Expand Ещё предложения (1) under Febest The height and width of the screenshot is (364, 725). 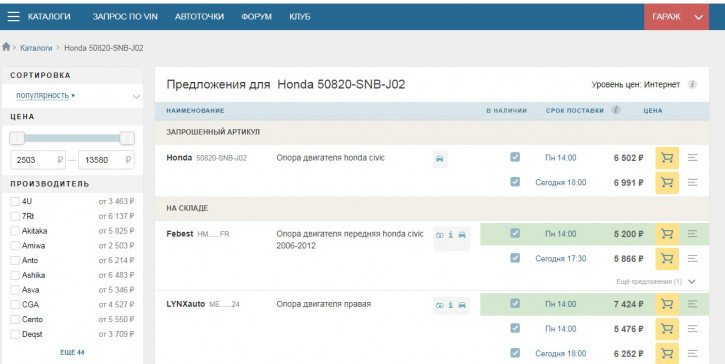[655, 281]
